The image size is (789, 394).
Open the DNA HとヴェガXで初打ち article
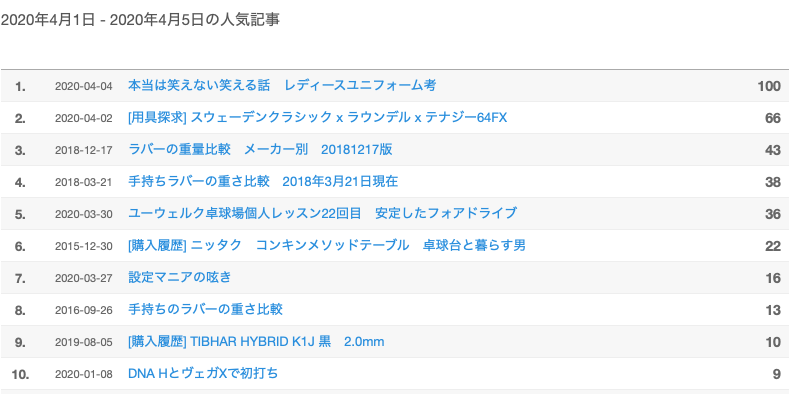[x=203, y=374]
